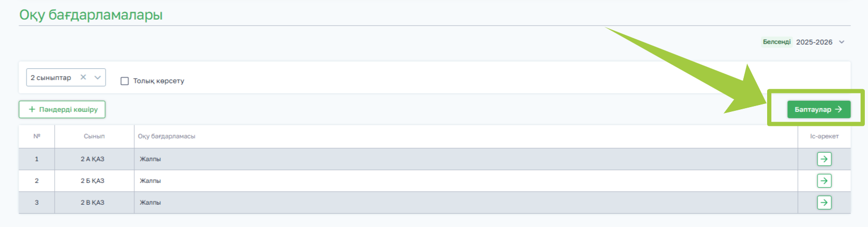Screen dimensions: 868x227
Task: Expand the '2 сыныптар' class filter chevron
Action: click(x=98, y=77)
